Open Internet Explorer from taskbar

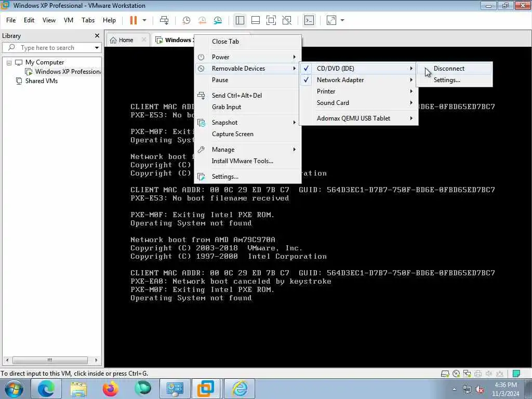coord(240,389)
